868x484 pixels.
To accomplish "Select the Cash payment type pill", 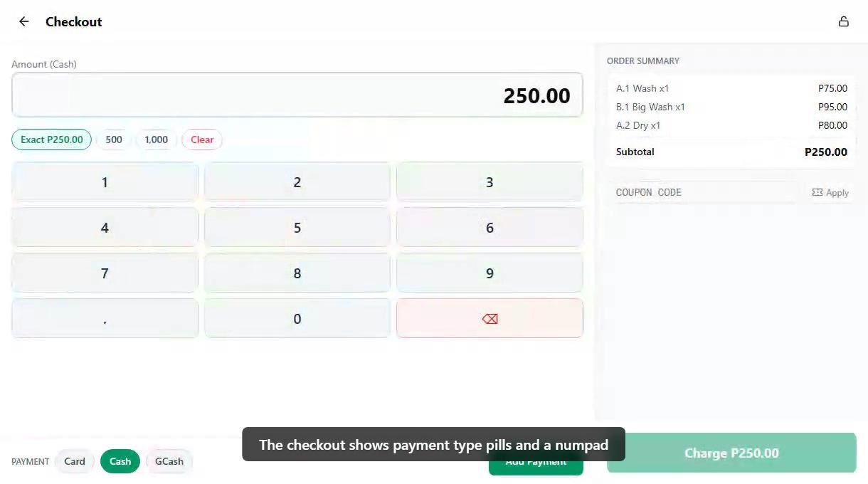I will coord(120,461).
